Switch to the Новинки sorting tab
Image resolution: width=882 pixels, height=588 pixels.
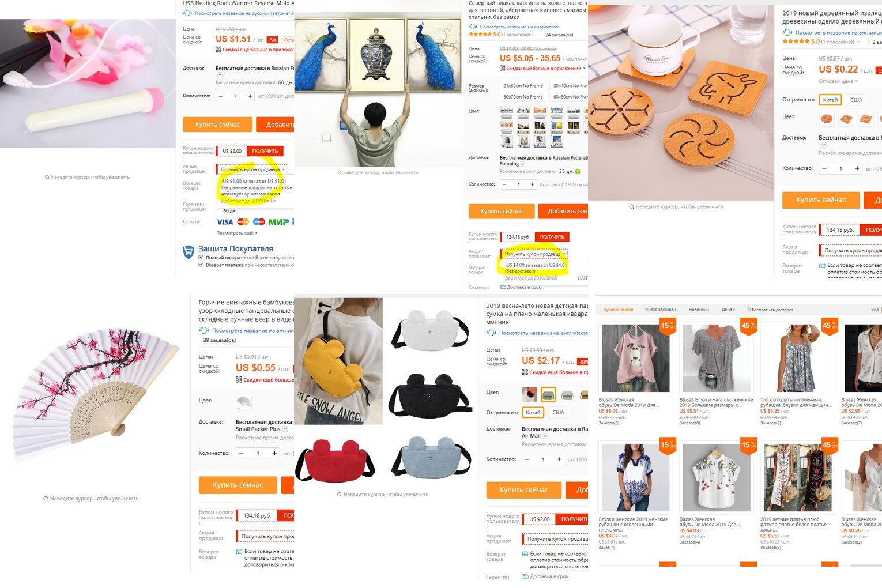point(699,310)
